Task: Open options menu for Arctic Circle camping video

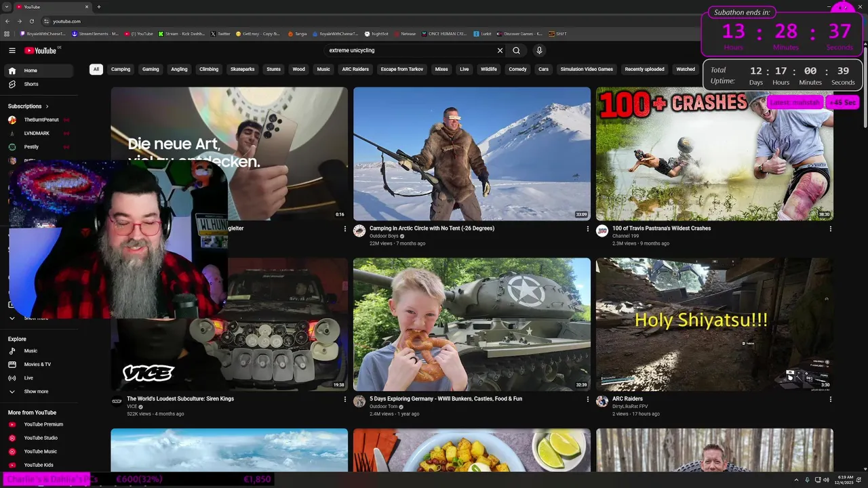Action: pyautogui.click(x=588, y=229)
